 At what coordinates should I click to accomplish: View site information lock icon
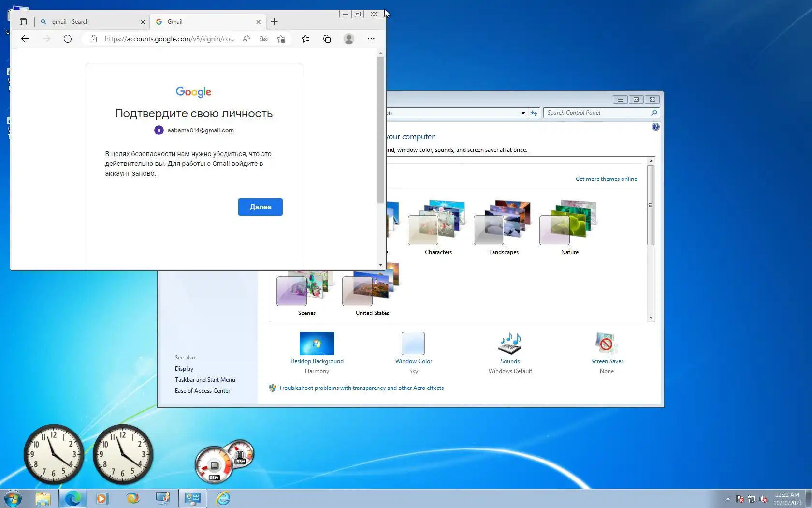[94, 39]
